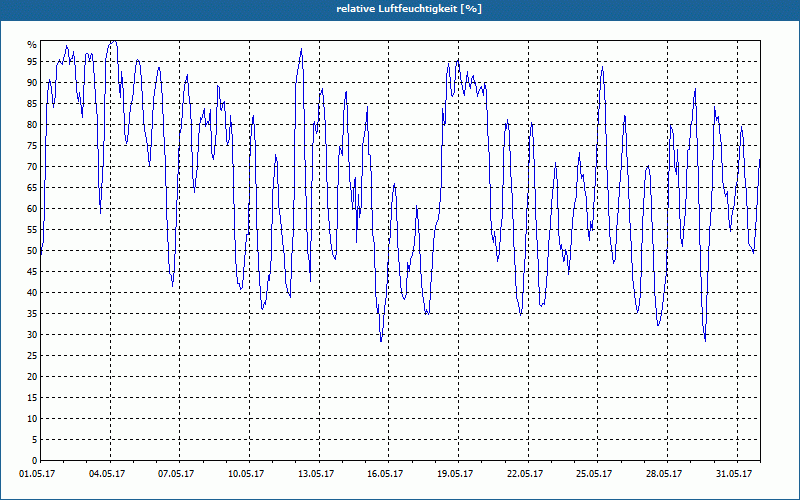Select the date label 16.05.17

(385, 473)
